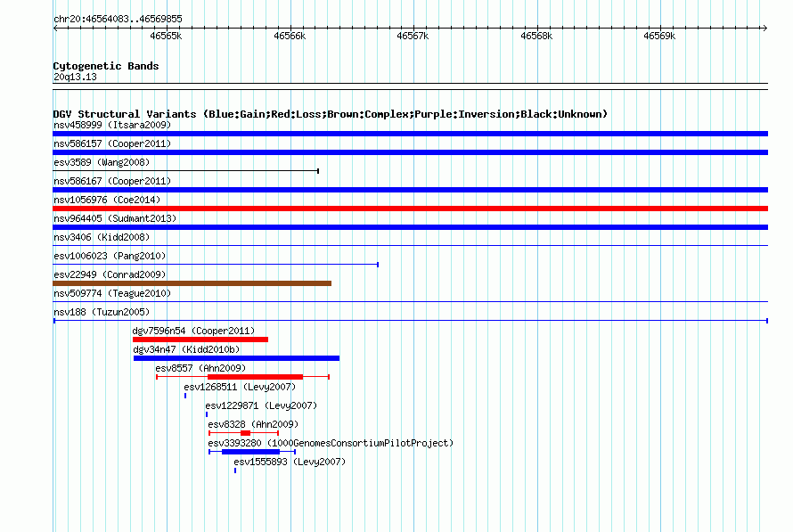The width and height of the screenshot is (793, 532).
Task: Select the blue bar under nsv964405
Action: tap(410, 227)
